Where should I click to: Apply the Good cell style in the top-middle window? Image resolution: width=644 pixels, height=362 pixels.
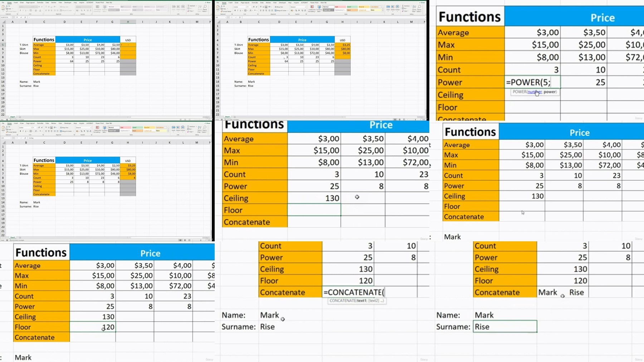[x=352, y=7]
